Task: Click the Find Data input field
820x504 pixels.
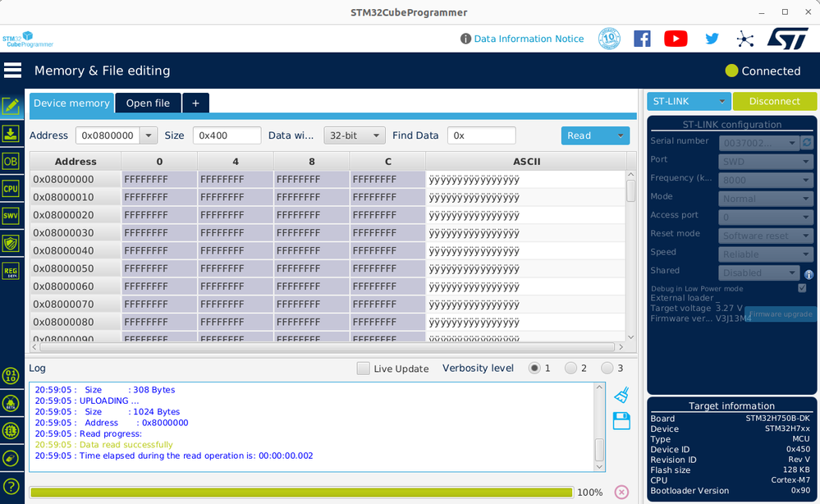Action: click(481, 135)
